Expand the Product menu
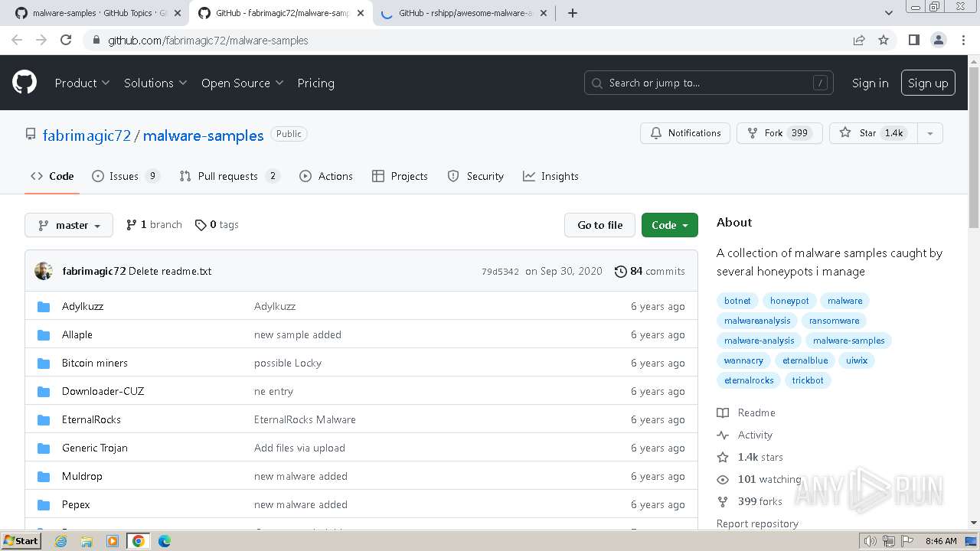The height and width of the screenshot is (551, 980). pyautogui.click(x=82, y=83)
